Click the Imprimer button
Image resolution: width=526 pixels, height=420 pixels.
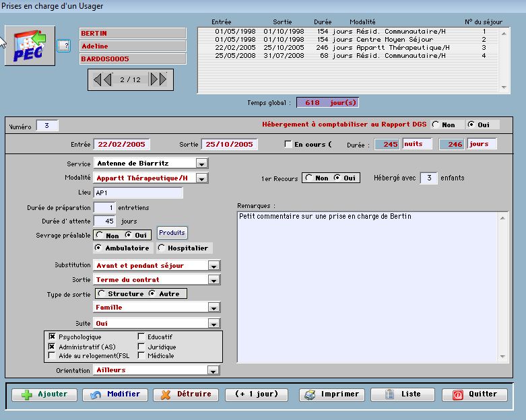332,394
